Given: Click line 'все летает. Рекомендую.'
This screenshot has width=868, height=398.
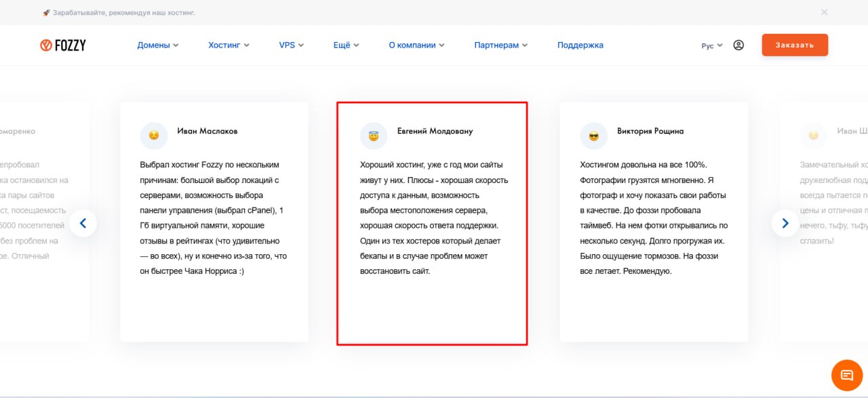Looking at the screenshot, I should coord(626,271).
